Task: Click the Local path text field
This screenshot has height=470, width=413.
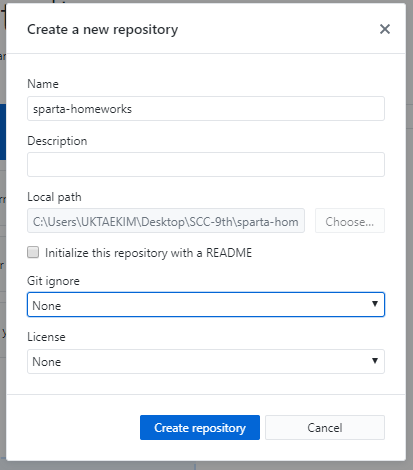Action: (166, 221)
